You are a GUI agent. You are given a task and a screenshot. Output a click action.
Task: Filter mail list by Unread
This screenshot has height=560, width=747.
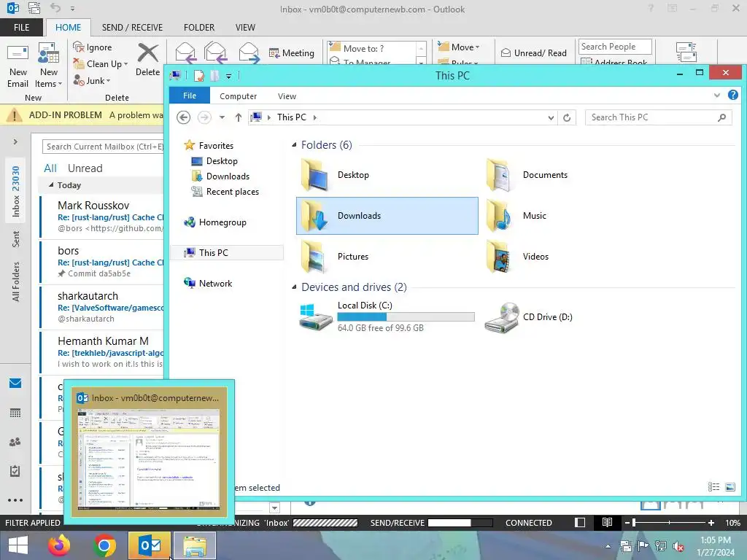tap(85, 168)
